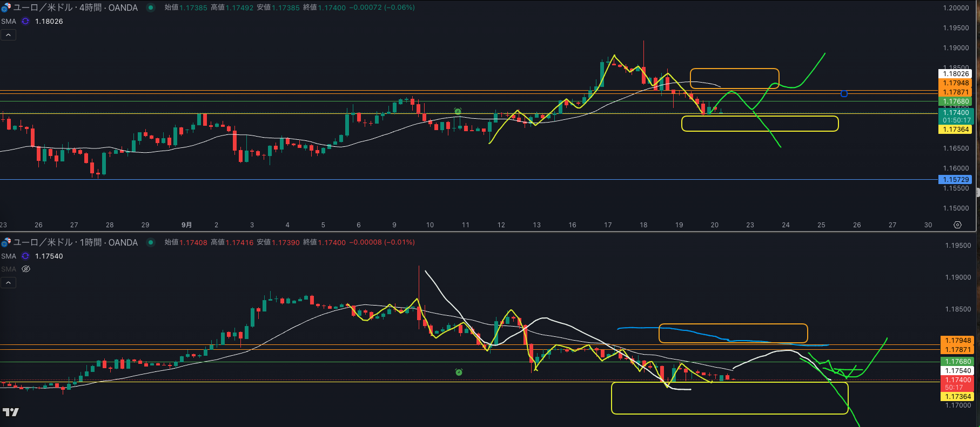Image resolution: width=980 pixels, height=427 pixels.
Task: Click green event marker on 1-hour chart
Action: pos(459,372)
